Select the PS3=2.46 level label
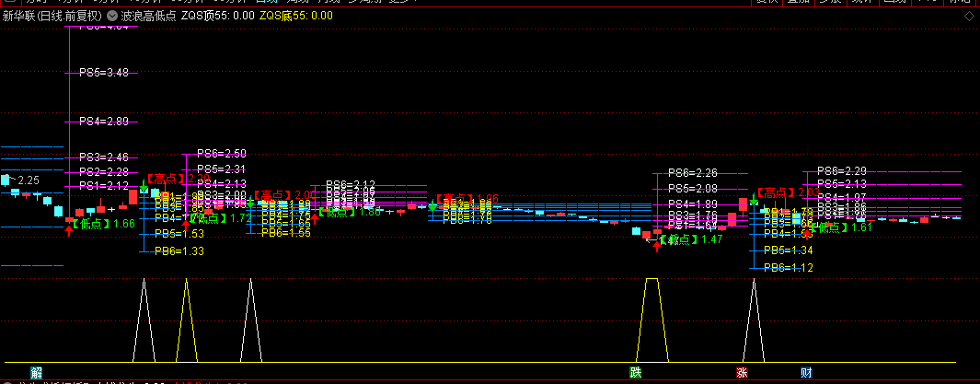Viewport: 980px width, 384px height. coord(104,157)
